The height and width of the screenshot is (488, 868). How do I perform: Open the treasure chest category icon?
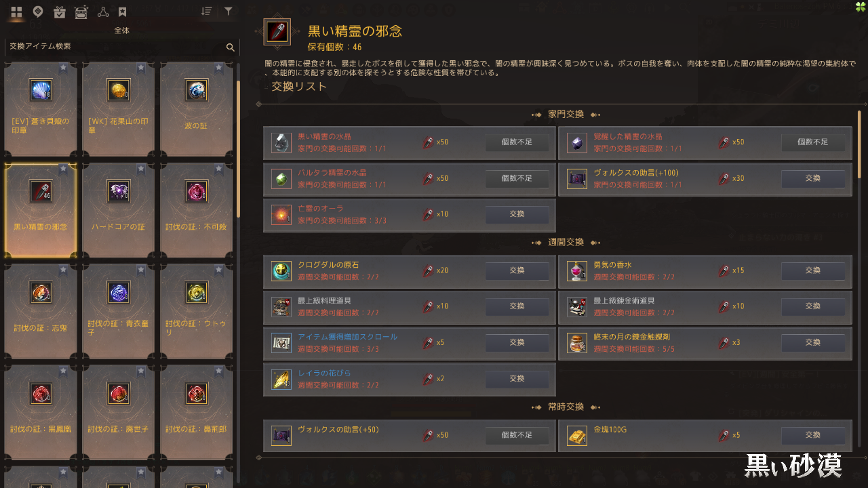(81, 12)
